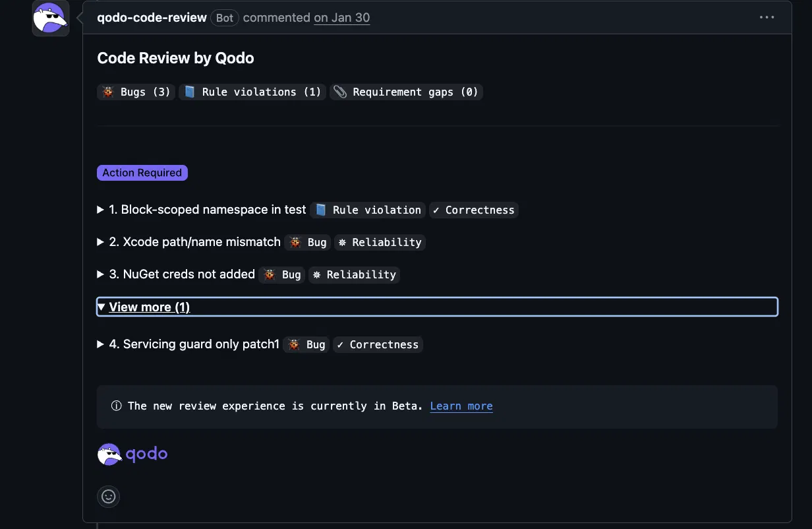812x529 pixels.
Task: Click the qodo-code-review author name
Action: [x=152, y=18]
